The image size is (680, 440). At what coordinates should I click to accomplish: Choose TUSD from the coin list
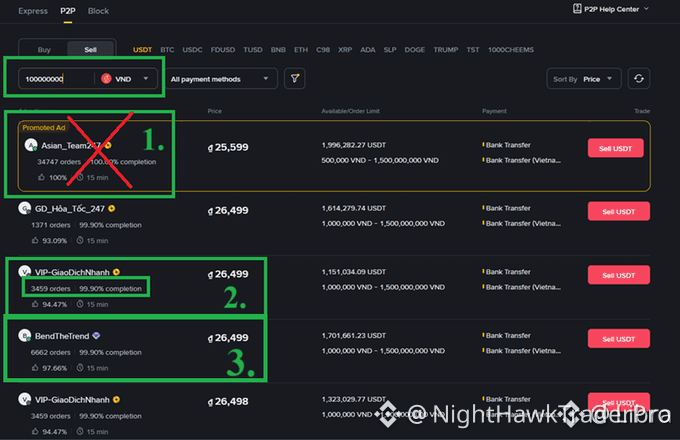pyautogui.click(x=252, y=49)
